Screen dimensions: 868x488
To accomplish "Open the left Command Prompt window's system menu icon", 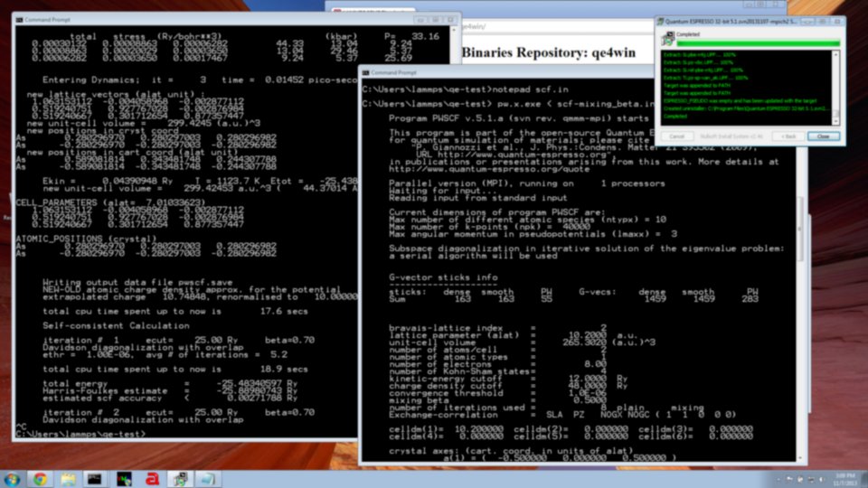I will tap(22, 18).
